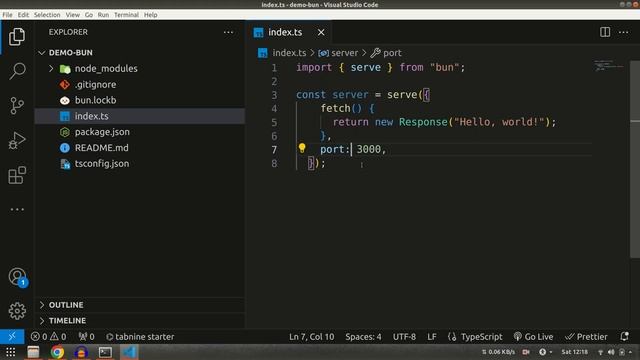Open the Search view in activity bar
Image resolution: width=640 pixels, height=360 pixels.
tap(17, 71)
